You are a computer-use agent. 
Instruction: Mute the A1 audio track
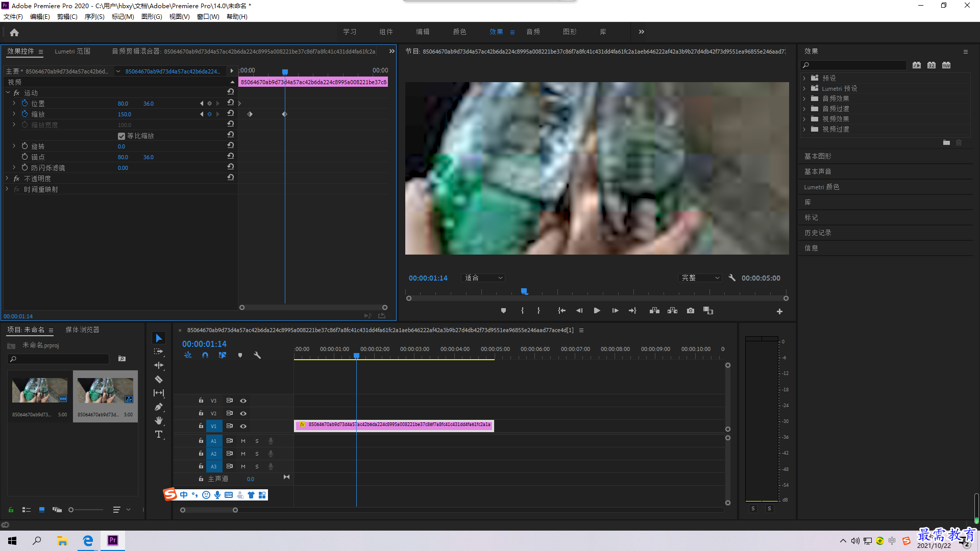pyautogui.click(x=243, y=441)
